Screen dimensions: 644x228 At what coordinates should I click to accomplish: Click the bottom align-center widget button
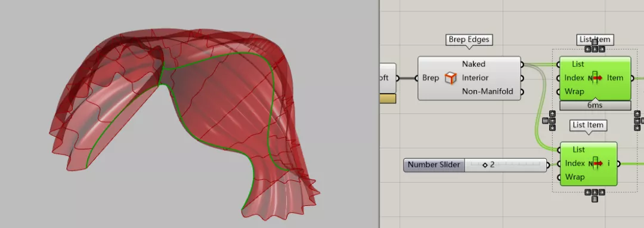pyautogui.click(x=595, y=192)
